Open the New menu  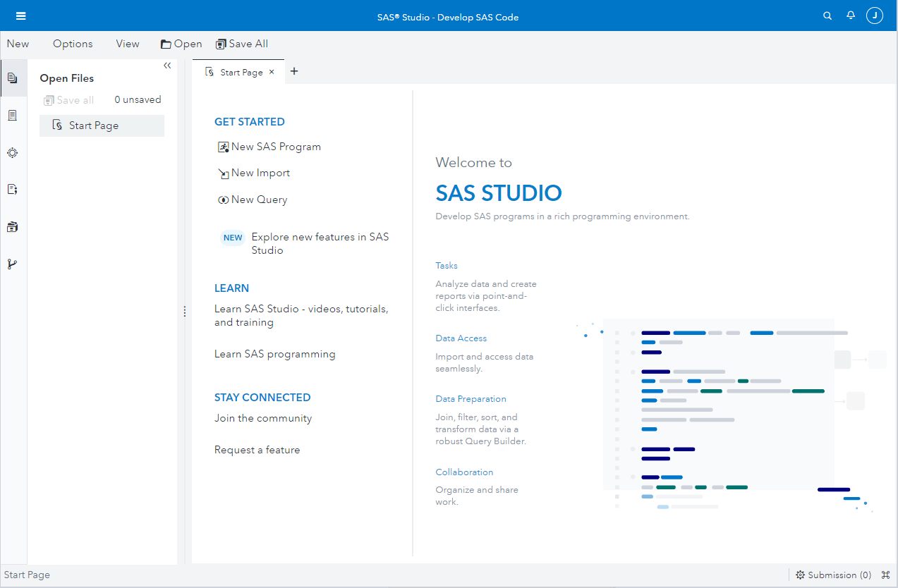click(x=18, y=44)
